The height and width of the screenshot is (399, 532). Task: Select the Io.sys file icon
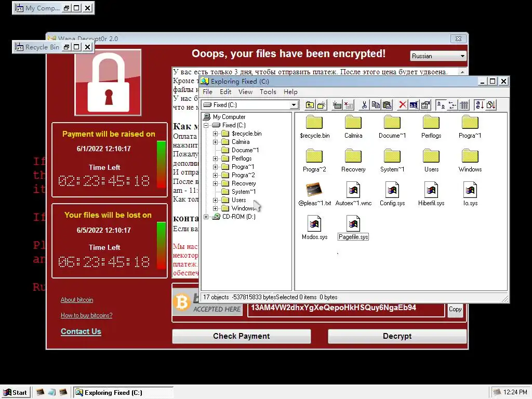click(470, 190)
